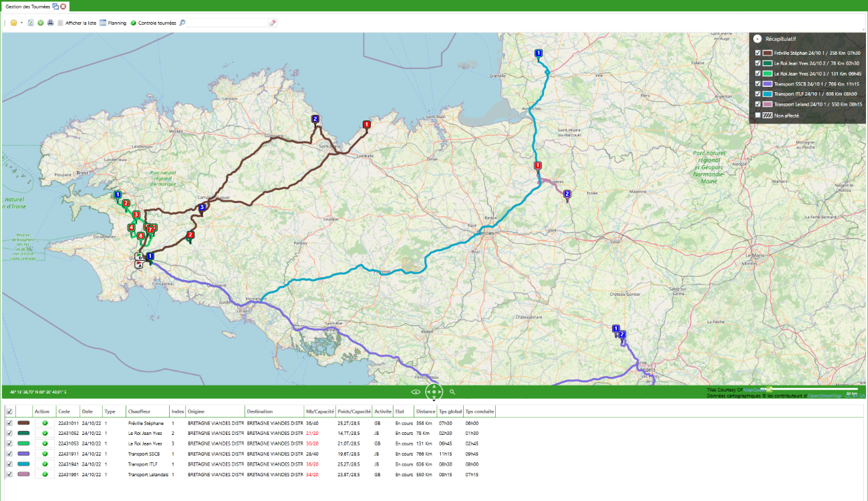This screenshot has height=501, width=868.
Task: Click the Afficher la liste button
Action: [77, 23]
